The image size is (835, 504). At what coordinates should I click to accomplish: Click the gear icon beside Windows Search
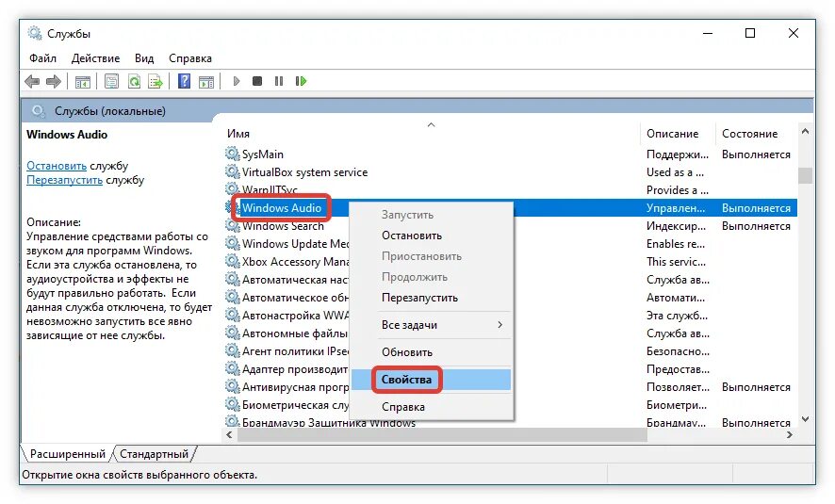pyautogui.click(x=232, y=226)
